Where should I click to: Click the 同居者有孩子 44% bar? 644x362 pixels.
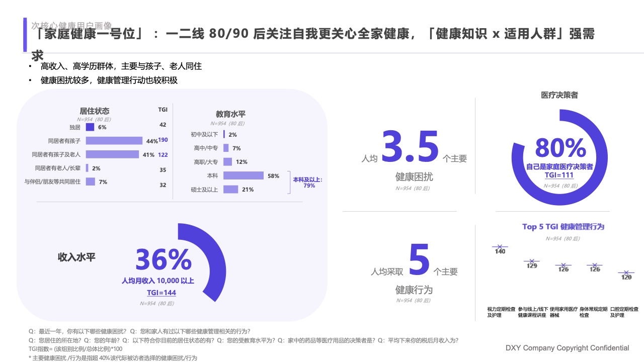pyautogui.click(x=114, y=141)
